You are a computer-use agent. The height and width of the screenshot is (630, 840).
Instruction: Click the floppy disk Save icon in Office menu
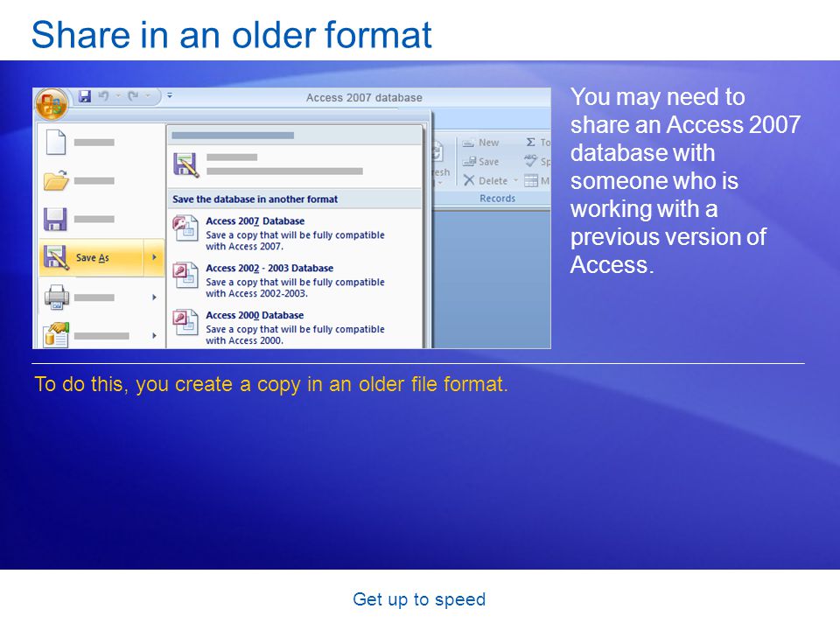coord(55,219)
